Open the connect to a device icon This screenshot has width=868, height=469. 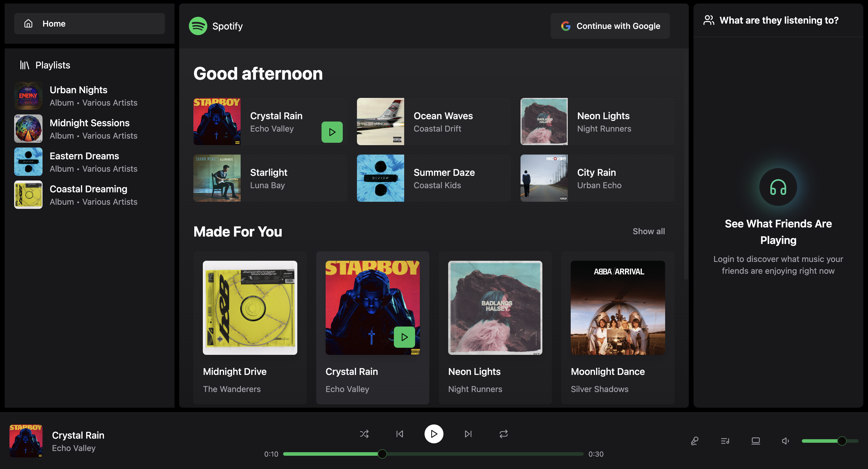pyautogui.click(x=756, y=441)
